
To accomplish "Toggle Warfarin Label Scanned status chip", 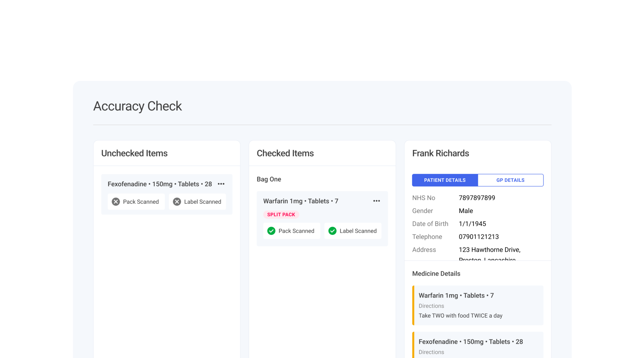I will pyautogui.click(x=353, y=231).
